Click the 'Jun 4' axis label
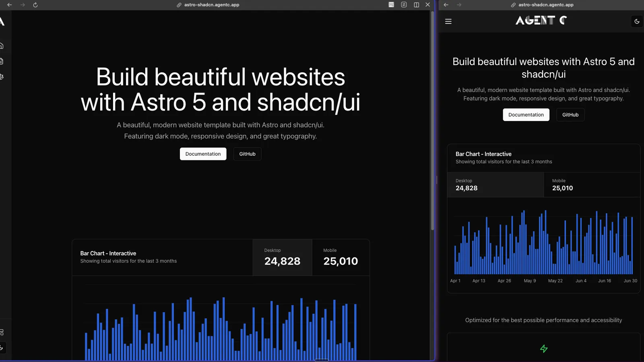The height and width of the screenshot is (362, 644). pyautogui.click(x=581, y=281)
